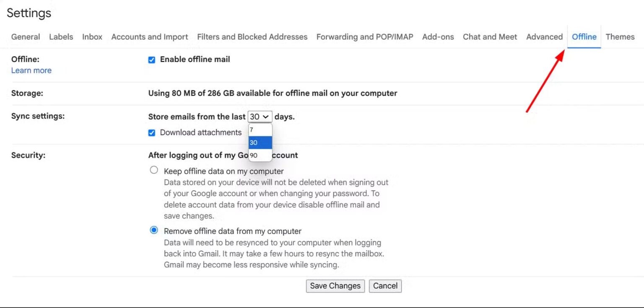Choose 90 days from the dropdown list

click(x=260, y=155)
